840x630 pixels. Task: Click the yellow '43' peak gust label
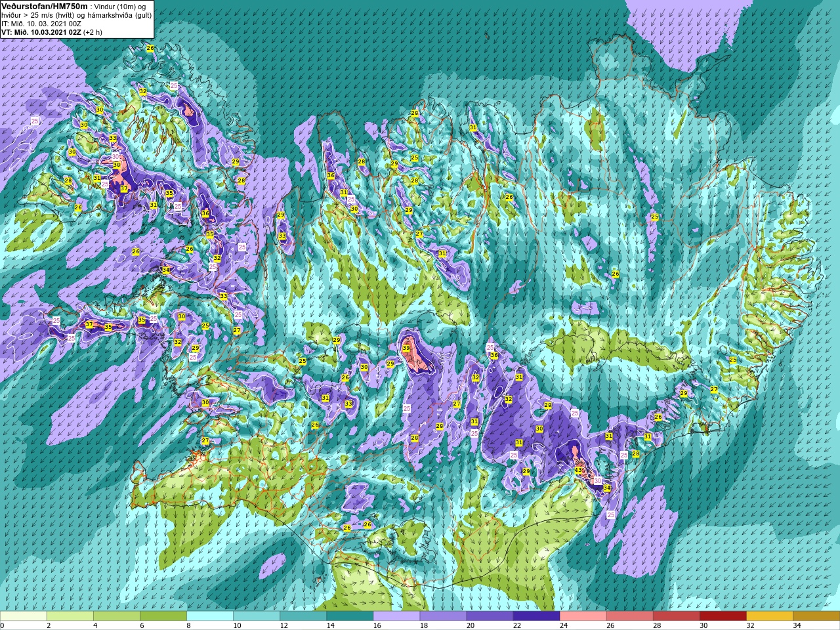click(x=578, y=470)
